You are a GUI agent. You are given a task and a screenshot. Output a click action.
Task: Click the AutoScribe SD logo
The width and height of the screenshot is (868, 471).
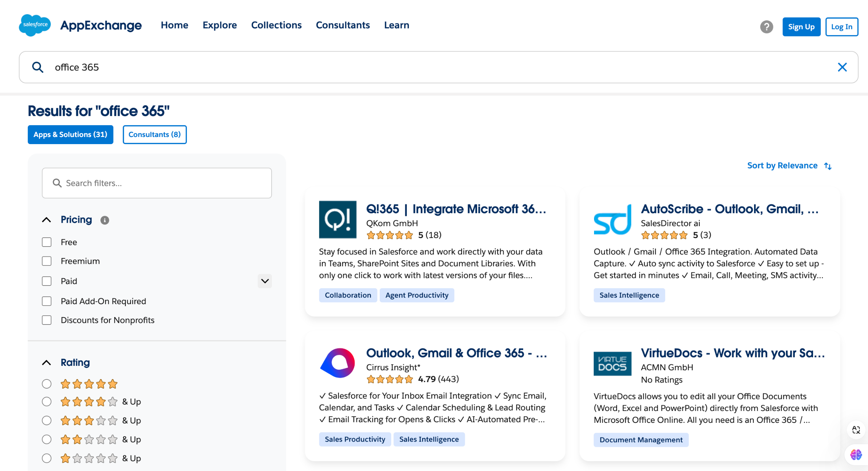pos(612,220)
